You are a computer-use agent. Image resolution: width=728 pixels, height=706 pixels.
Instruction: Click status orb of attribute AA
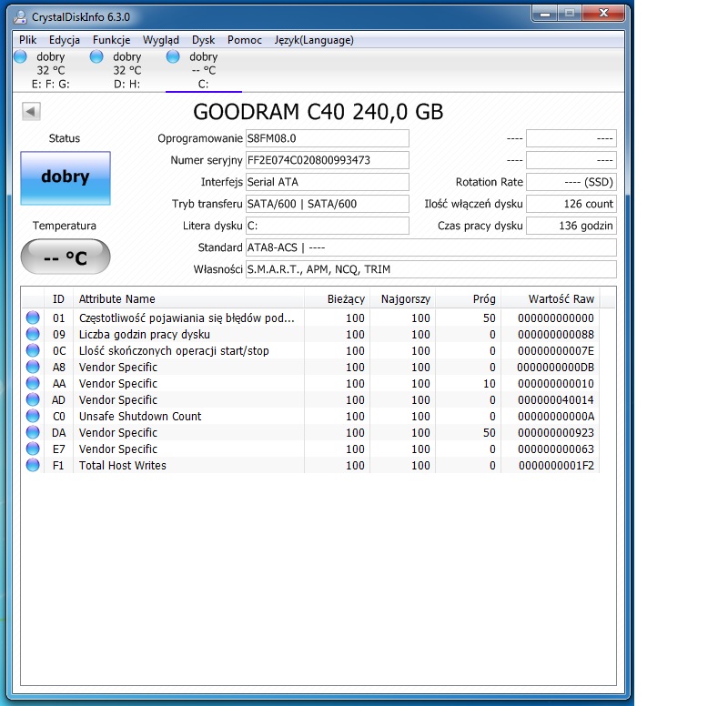click(x=33, y=383)
